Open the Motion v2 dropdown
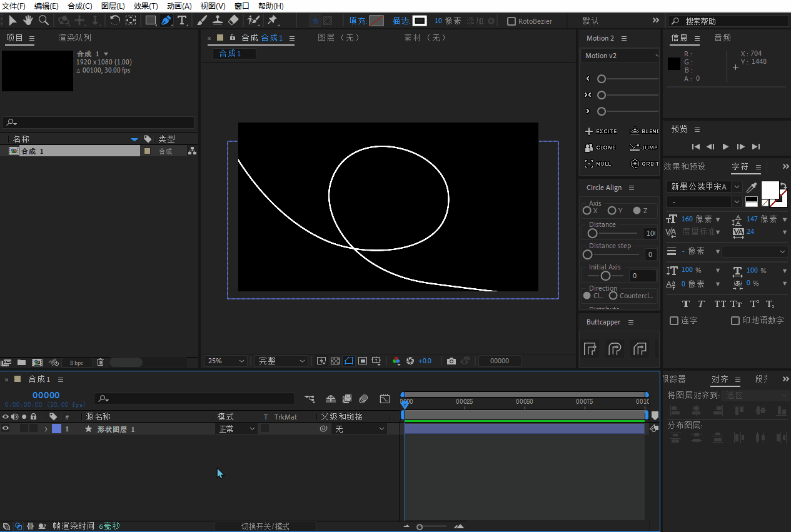Image resolution: width=791 pixels, height=532 pixels. coord(620,56)
